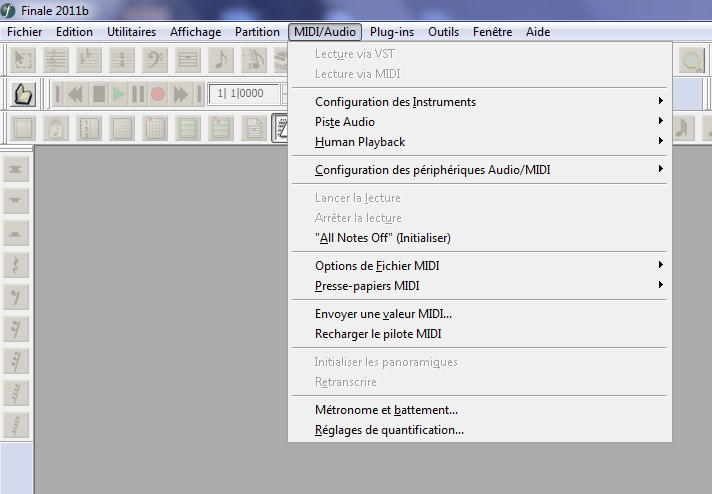This screenshot has height=494, width=712.
Task: Click the stop playback button
Action: [99, 94]
